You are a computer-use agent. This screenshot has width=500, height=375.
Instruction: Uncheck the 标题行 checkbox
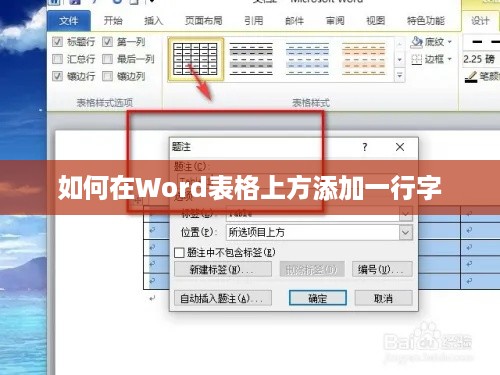(57, 42)
